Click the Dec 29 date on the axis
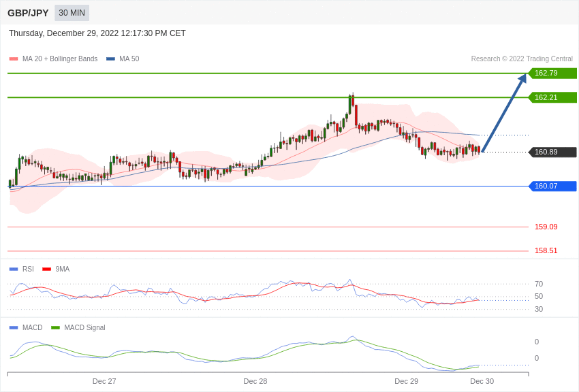The height and width of the screenshot is (392, 579). 406,381
